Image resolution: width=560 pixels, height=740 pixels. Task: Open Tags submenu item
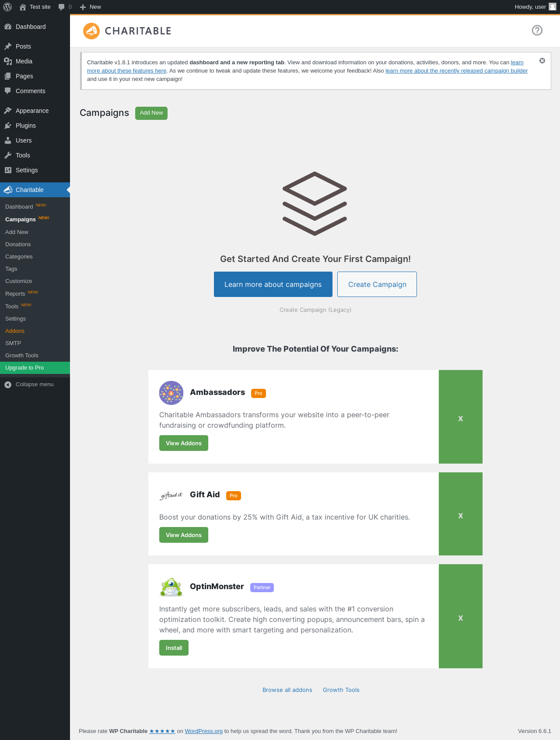click(35, 269)
